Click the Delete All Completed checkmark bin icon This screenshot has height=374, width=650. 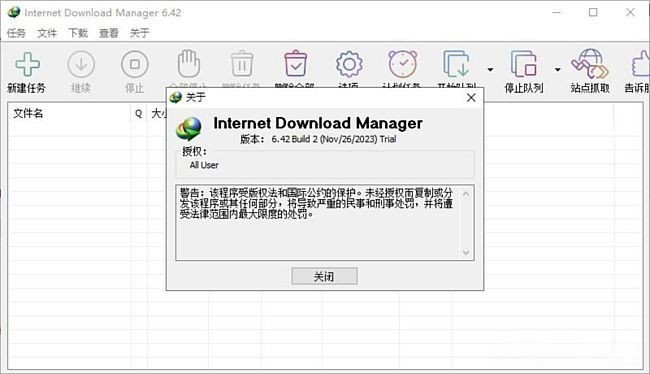click(x=296, y=63)
